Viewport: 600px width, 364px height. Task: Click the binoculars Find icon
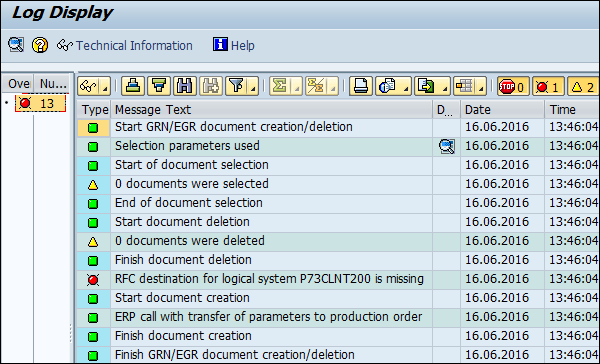pyautogui.click(x=185, y=86)
